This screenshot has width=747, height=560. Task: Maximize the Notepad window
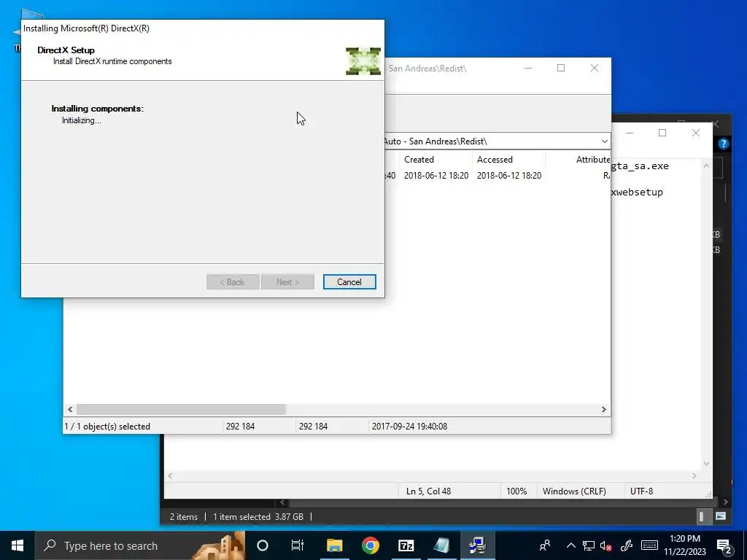[x=662, y=133]
